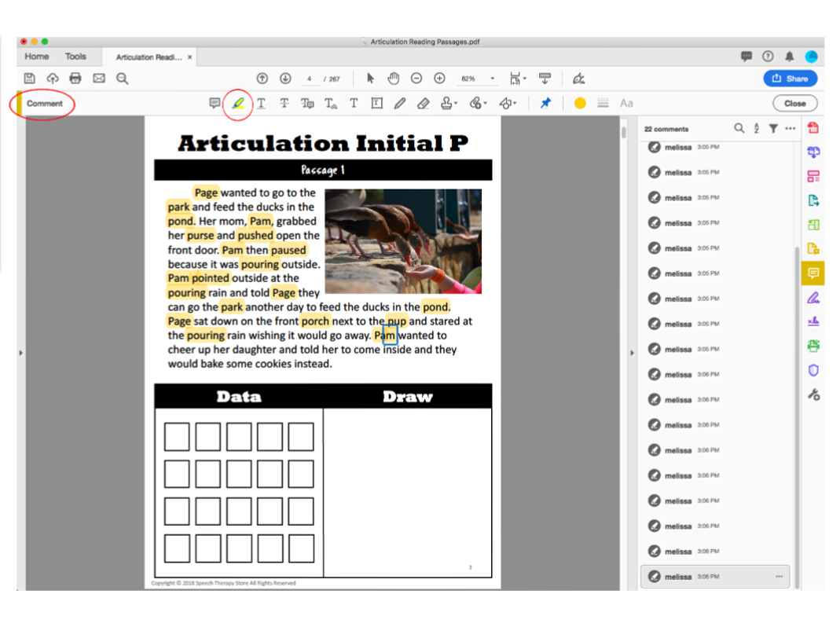The image size is (840, 627).
Task: Open the notifications bell
Action: click(x=790, y=57)
